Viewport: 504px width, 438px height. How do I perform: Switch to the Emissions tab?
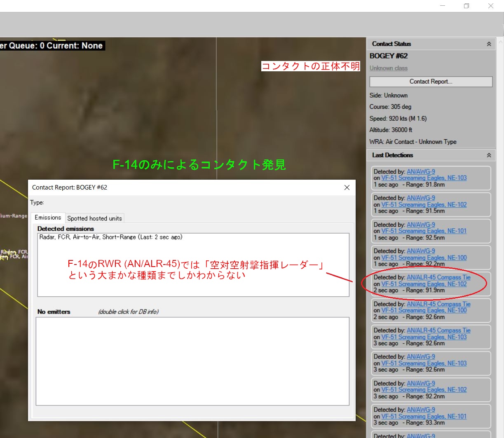point(48,218)
